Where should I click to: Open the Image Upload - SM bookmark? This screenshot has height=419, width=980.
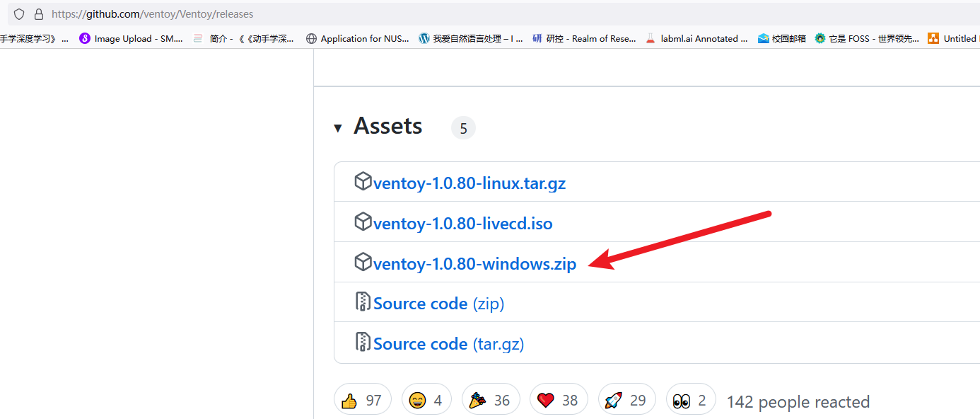pyautogui.click(x=132, y=39)
